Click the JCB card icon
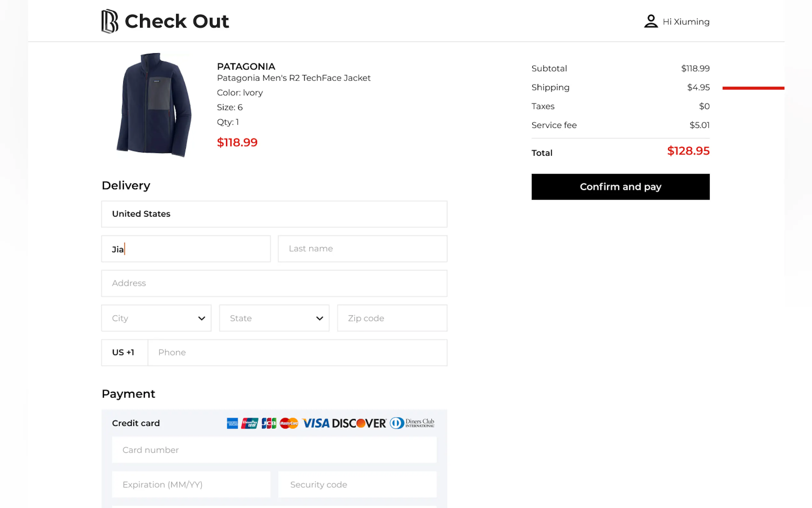This screenshot has width=812, height=508. click(x=269, y=423)
